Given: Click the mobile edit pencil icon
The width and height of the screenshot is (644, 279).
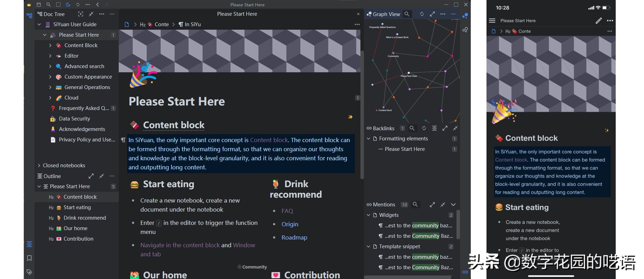Looking at the screenshot, I should [599, 21].
